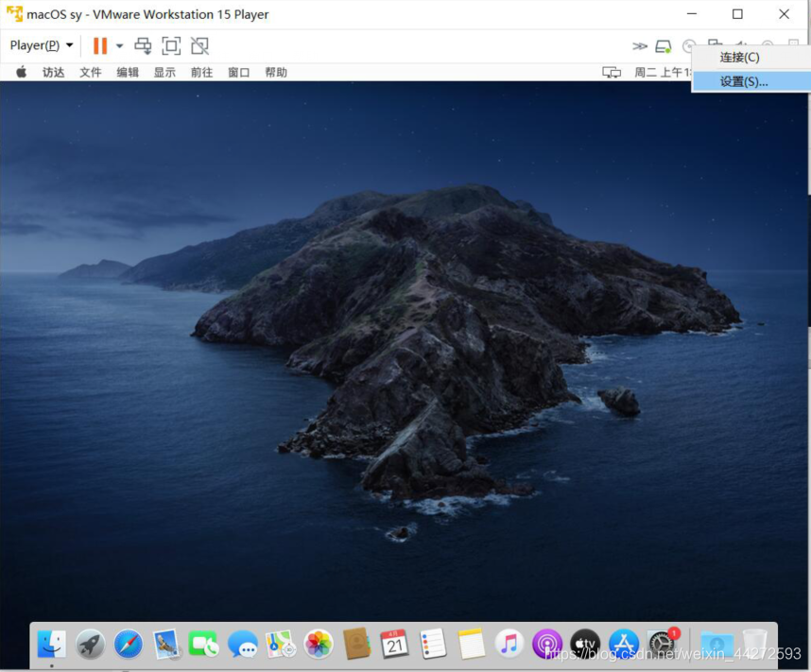Expand the hidden devices chevron

coord(640,45)
